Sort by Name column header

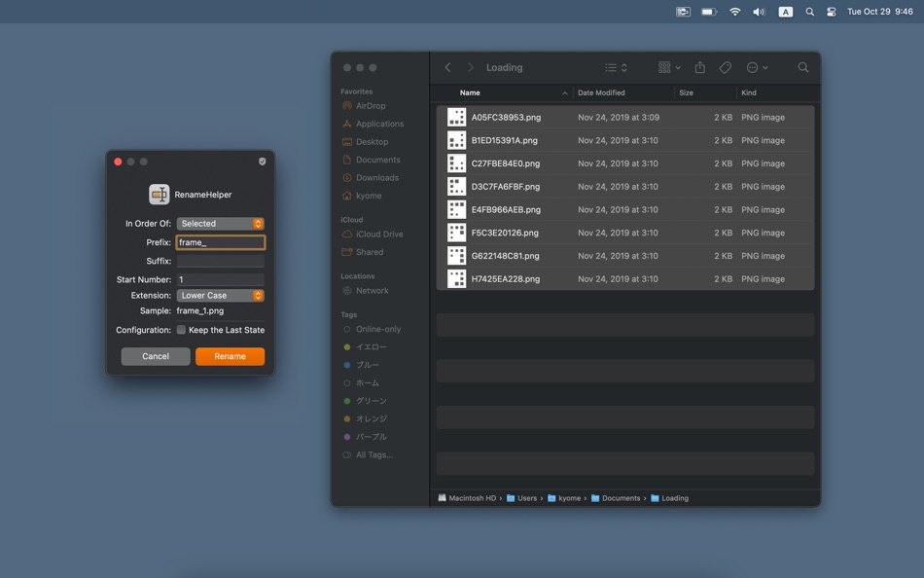(x=470, y=92)
